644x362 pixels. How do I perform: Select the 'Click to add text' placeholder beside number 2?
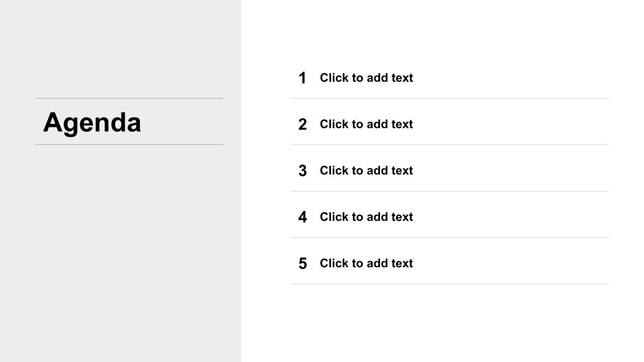(x=366, y=124)
